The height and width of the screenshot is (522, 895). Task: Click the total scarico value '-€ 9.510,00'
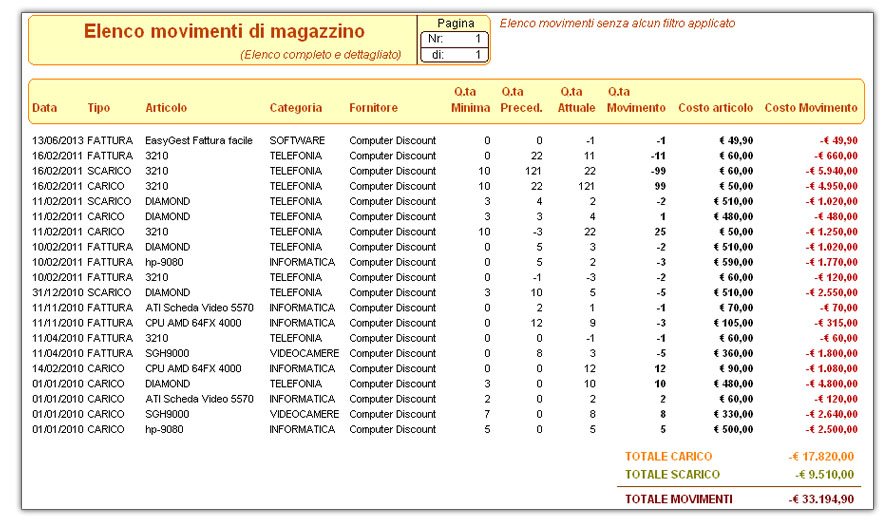coord(825,475)
